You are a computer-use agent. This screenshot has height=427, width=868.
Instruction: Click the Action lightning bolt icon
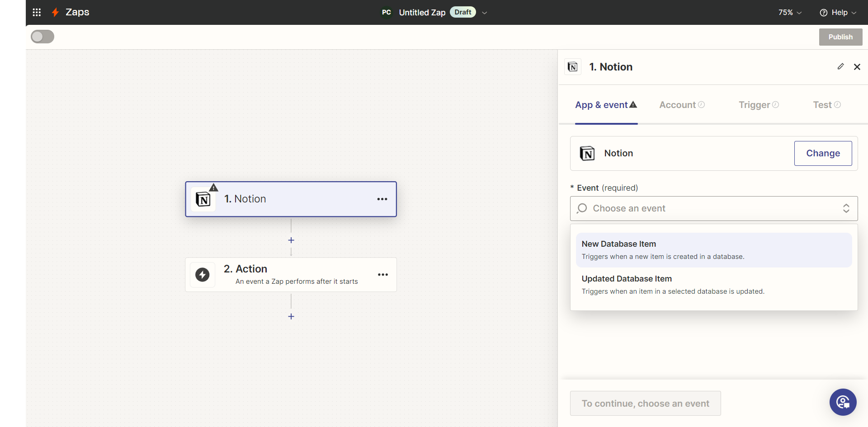coord(202,275)
